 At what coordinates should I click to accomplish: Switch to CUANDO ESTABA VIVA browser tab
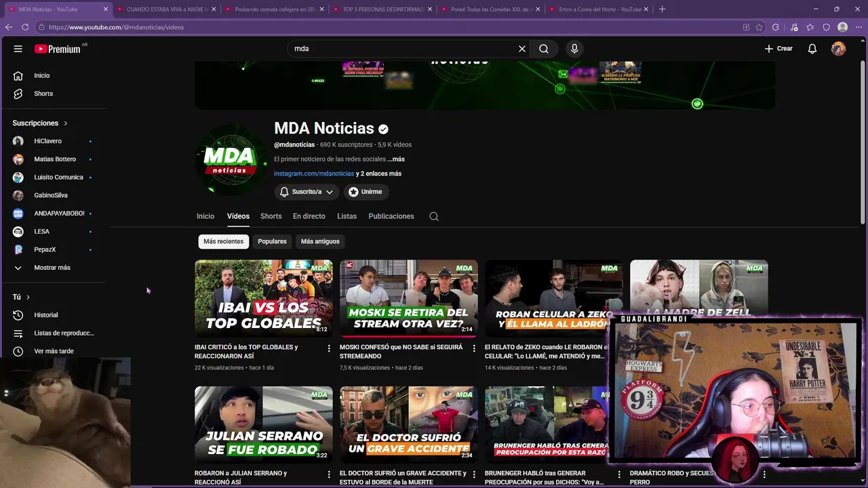pyautogui.click(x=166, y=9)
